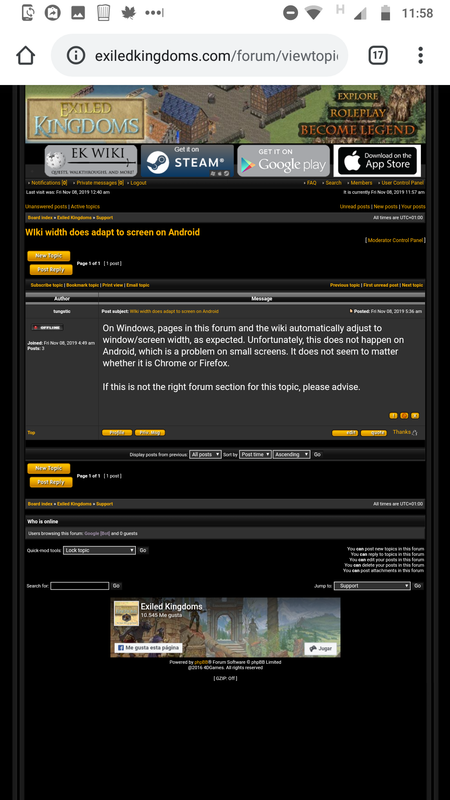View Active topics
This screenshot has width=450, height=800.
tap(85, 207)
